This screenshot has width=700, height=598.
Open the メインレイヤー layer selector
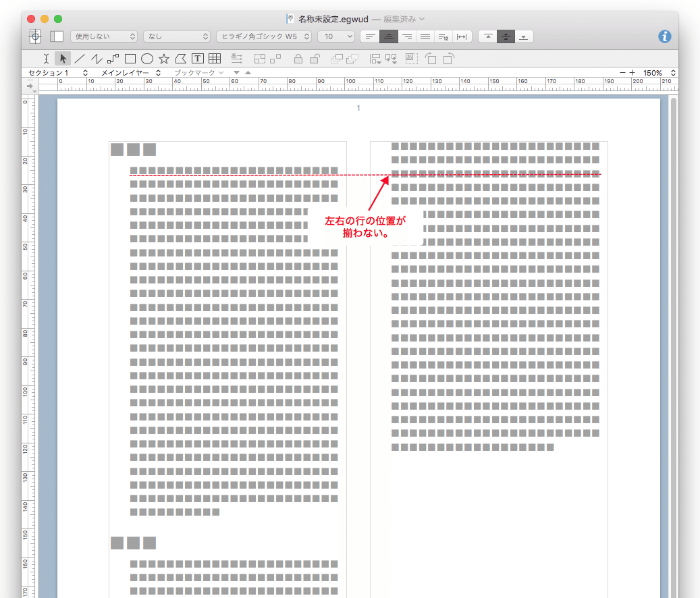(x=131, y=73)
